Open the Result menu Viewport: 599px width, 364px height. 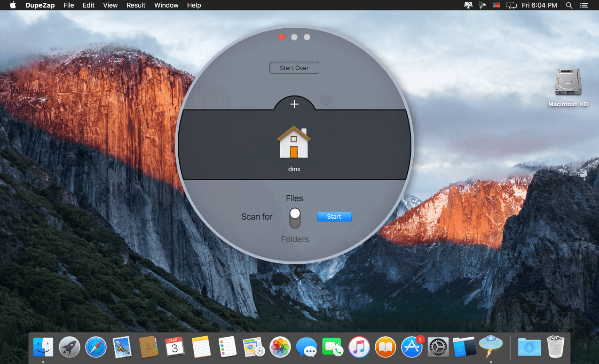[x=136, y=5]
